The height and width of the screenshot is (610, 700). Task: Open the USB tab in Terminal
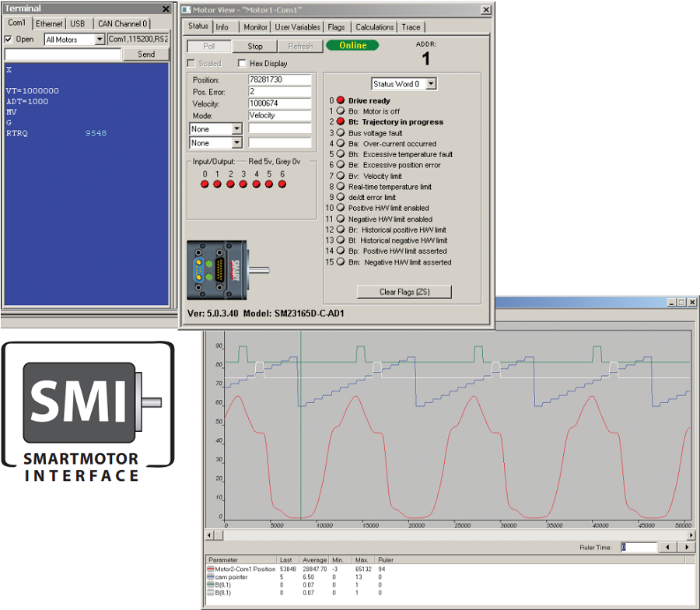click(78, 23)
